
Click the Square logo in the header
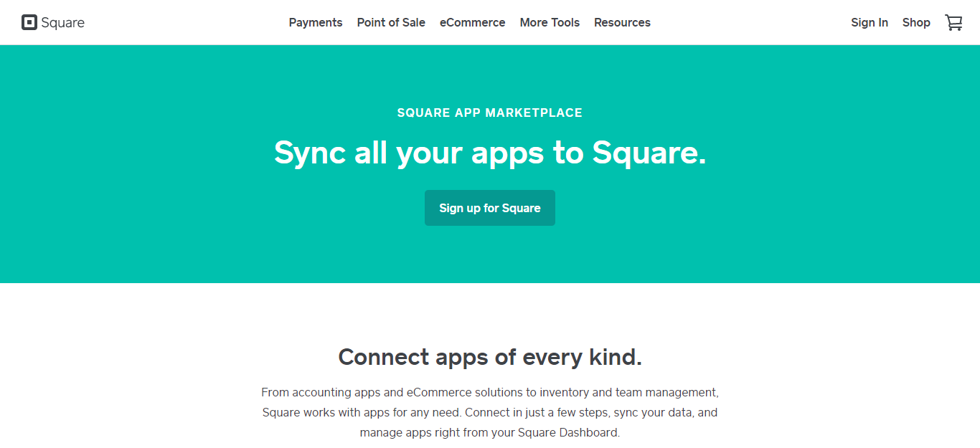pyautogui.click(x=53, y=22)
